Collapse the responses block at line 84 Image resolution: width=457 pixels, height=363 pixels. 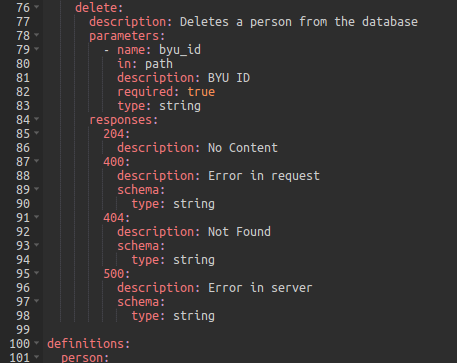37,118
